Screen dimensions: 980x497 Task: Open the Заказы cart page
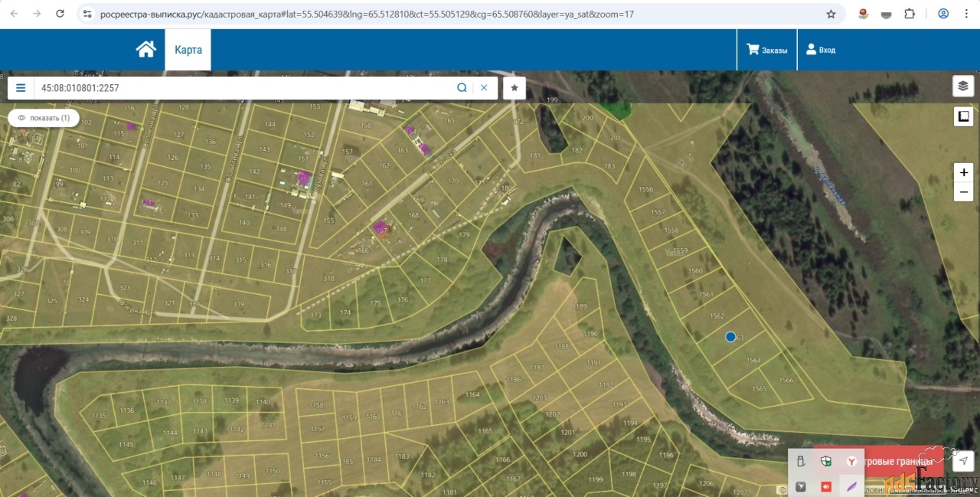[x=766, y=50]
